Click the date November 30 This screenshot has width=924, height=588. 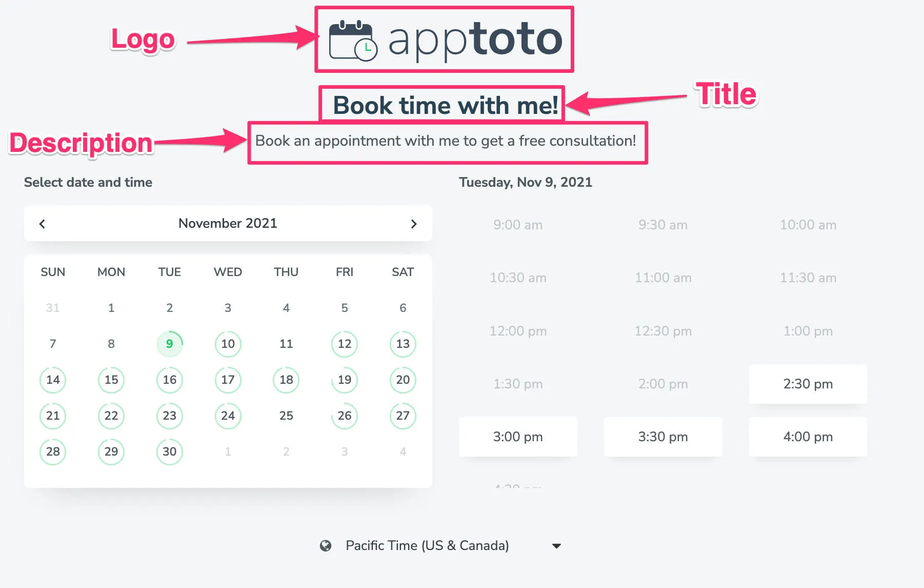169,452
